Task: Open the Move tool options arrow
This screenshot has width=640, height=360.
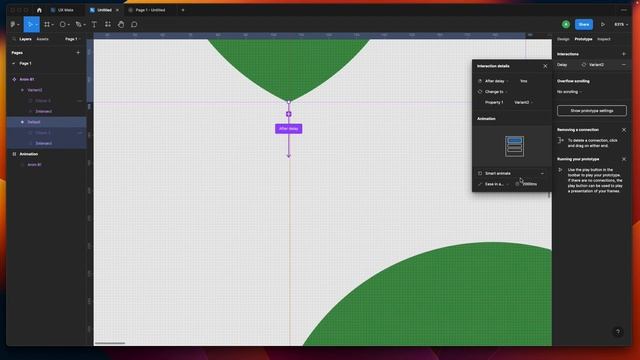Action: [x=36, y=25]
